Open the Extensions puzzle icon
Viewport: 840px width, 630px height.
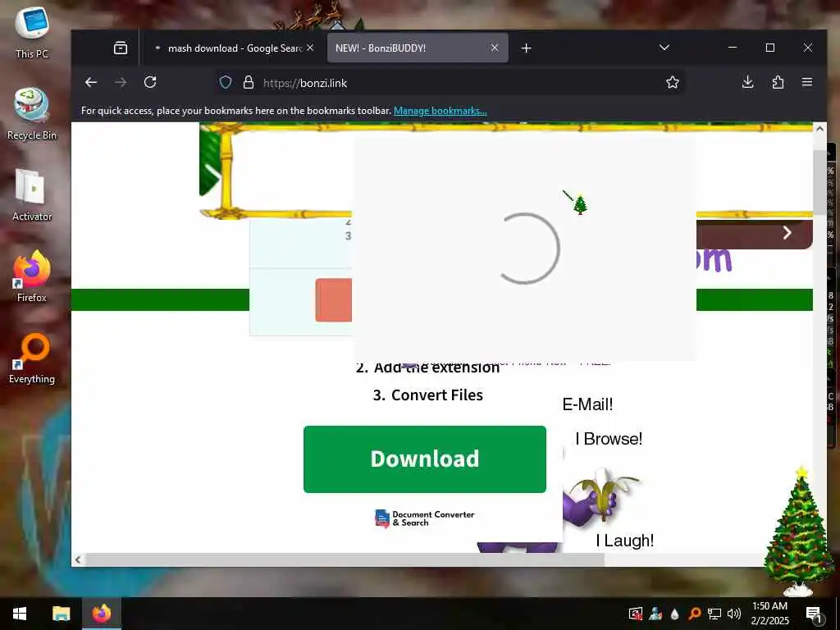tap(778, 83)
